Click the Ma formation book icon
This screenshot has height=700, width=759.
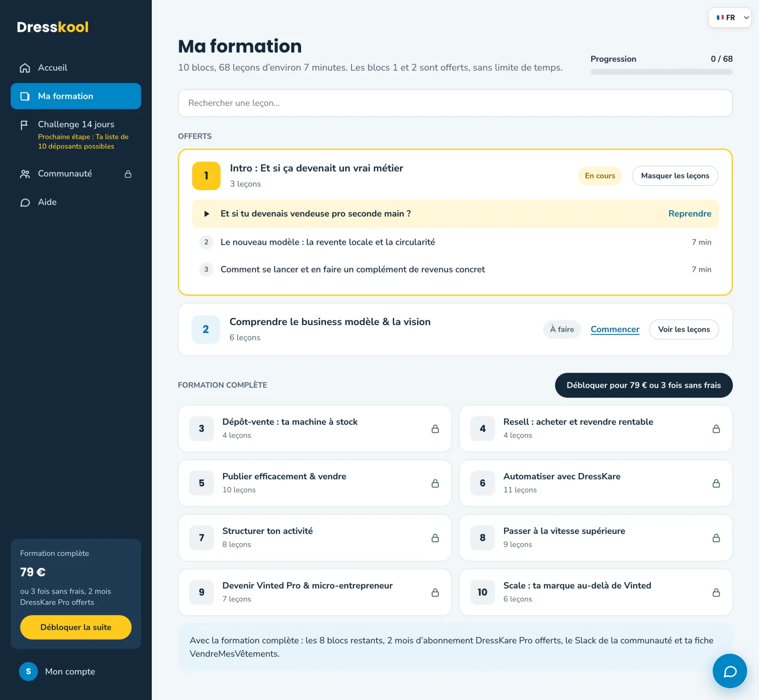[25, 96]
